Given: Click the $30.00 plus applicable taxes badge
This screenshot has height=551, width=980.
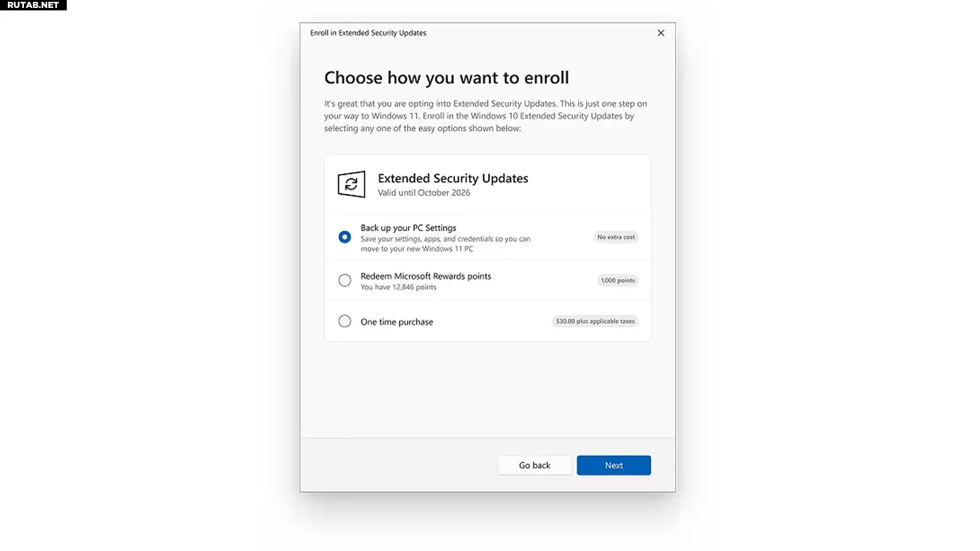Looking at the screenshot, I should [x=595, y=321].
